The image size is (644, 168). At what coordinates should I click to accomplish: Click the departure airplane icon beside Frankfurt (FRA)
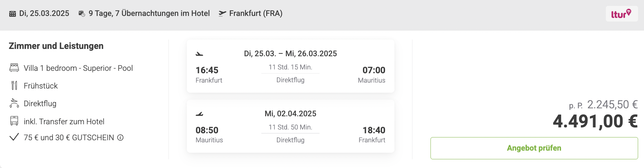tap(222, 14)
